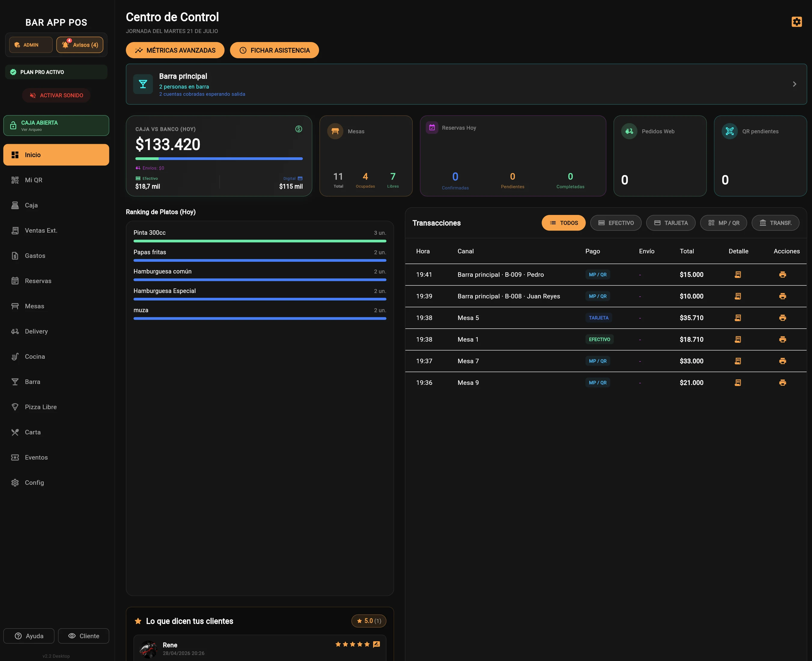The image size is (812, 661).
Task: Click the ADMIN role button
Action: 31,45
